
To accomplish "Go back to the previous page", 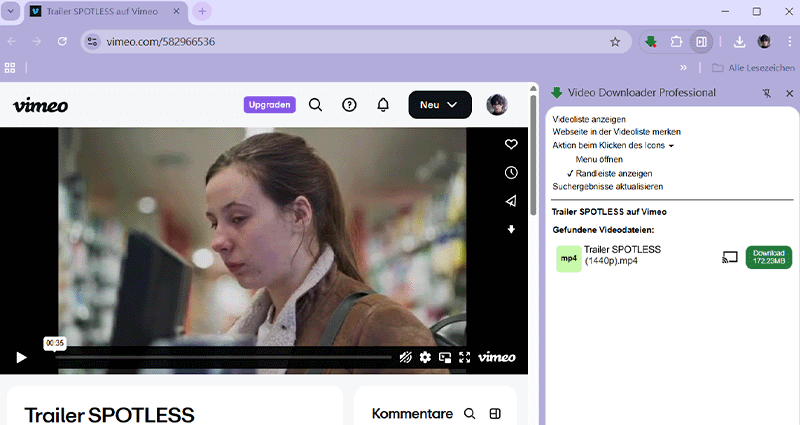I will pos(12,41).
